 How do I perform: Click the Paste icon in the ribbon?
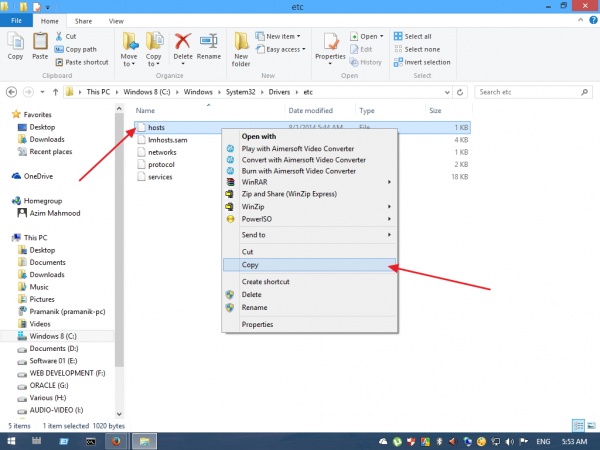tap(40, 41)
